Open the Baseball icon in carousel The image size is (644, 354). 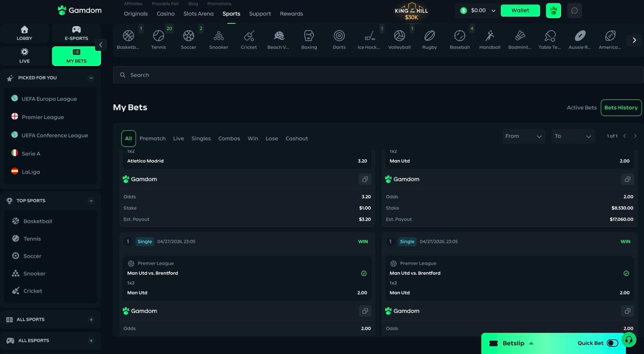pyautogui.click(x=460, y=36)
